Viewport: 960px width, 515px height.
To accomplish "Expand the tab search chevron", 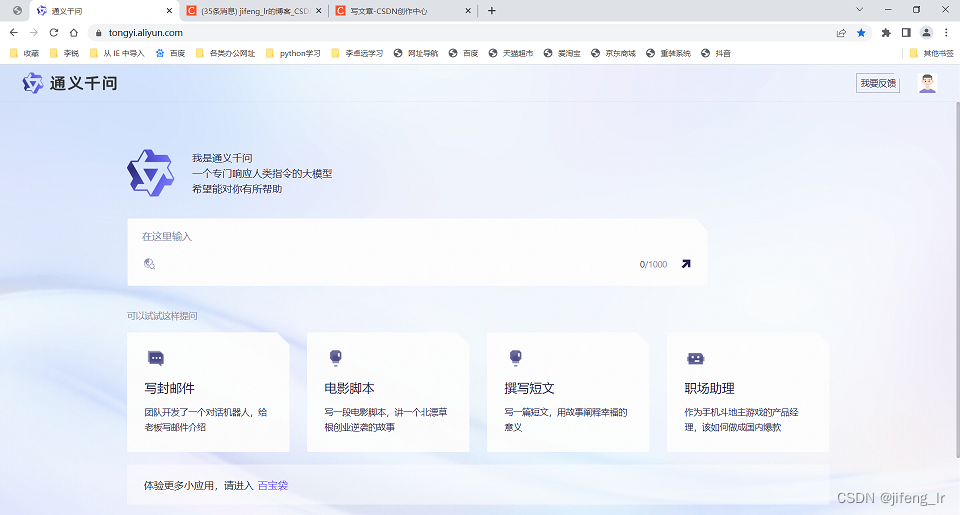I will [860, 10].
